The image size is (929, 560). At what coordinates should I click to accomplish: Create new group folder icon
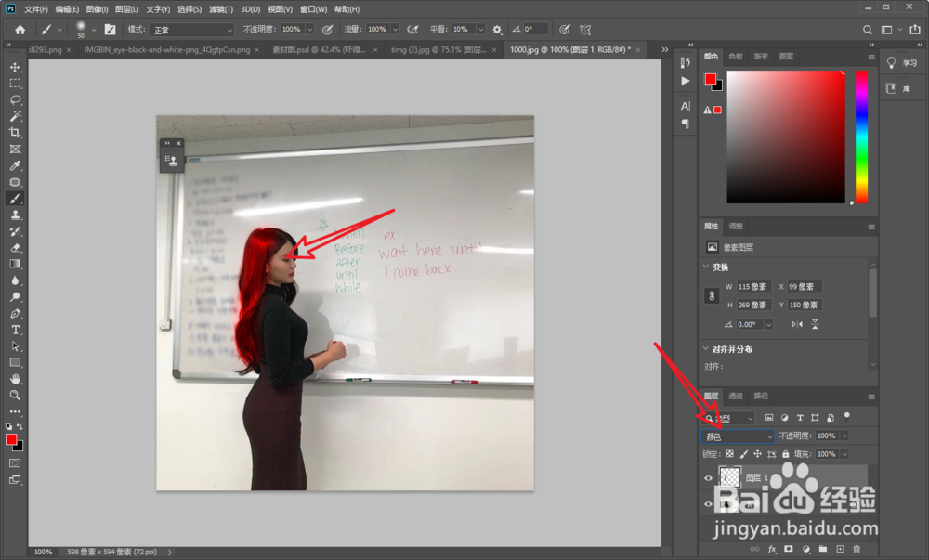pos(823,550)
